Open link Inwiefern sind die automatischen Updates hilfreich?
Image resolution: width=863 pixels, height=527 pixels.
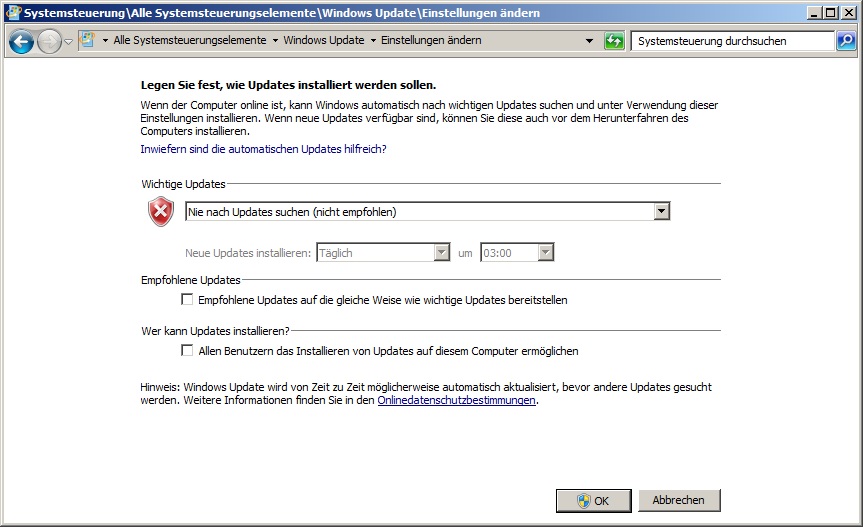(x=263, y=149)
